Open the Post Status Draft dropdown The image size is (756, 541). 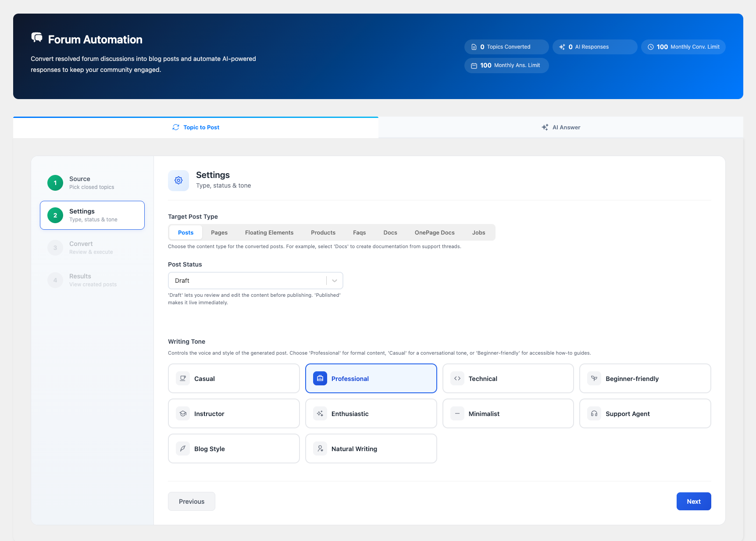[x=255, y=281]
